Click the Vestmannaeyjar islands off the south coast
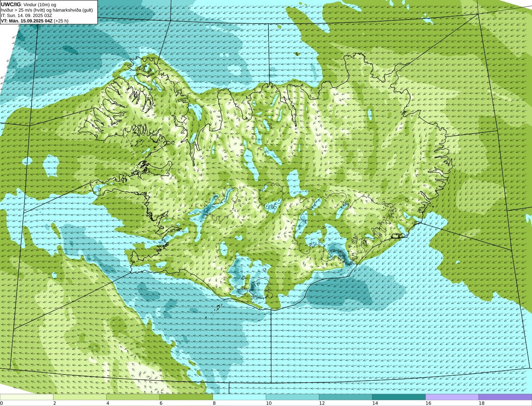Screen dimensions: 532x406 tap(218, 308)
